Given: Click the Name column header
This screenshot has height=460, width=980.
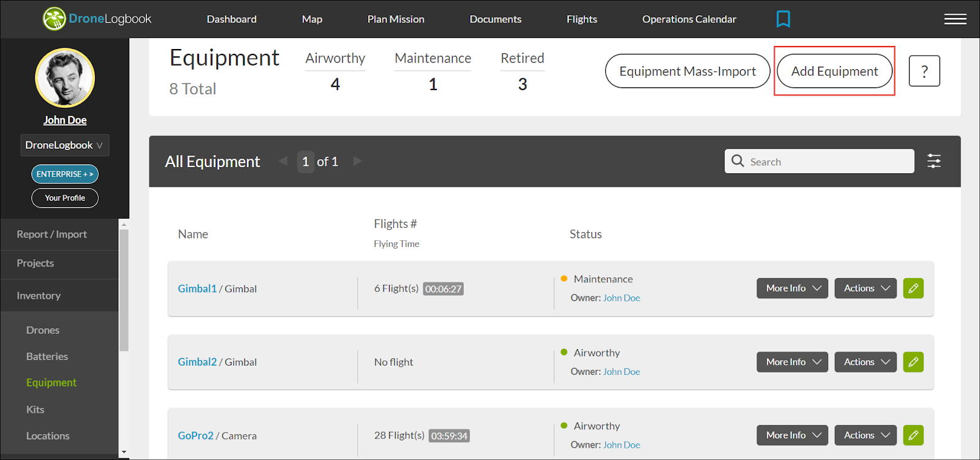Looking at the screenshot, I should point(193,235).
